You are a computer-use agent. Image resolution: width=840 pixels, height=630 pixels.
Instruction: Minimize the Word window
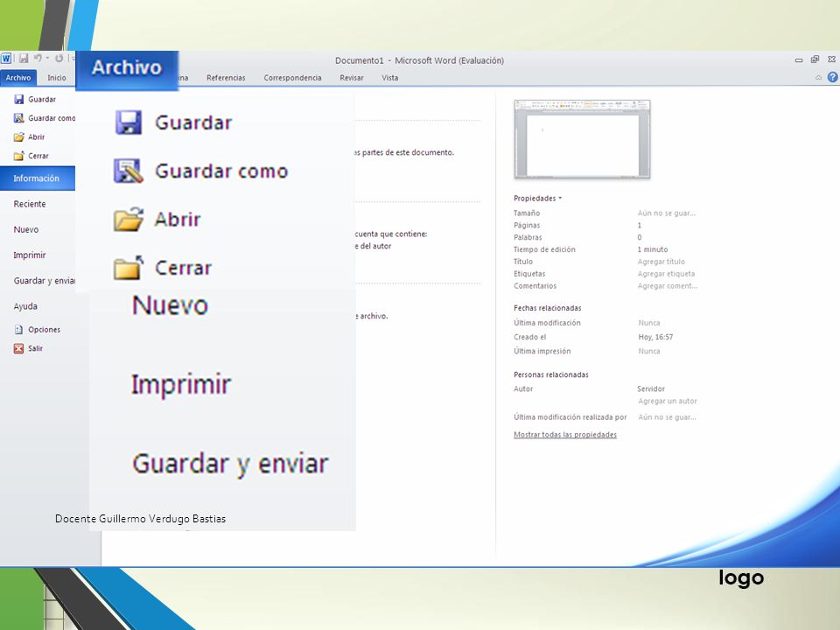point(799,60)
